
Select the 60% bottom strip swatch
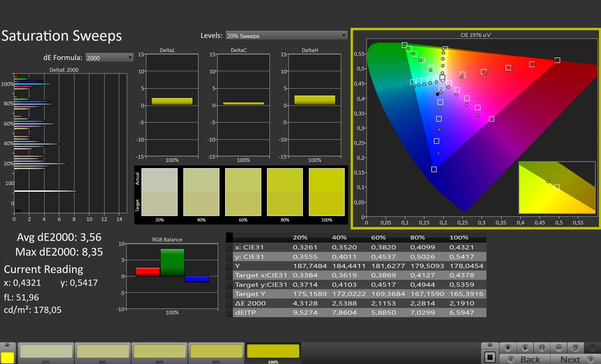pos(160,351)
